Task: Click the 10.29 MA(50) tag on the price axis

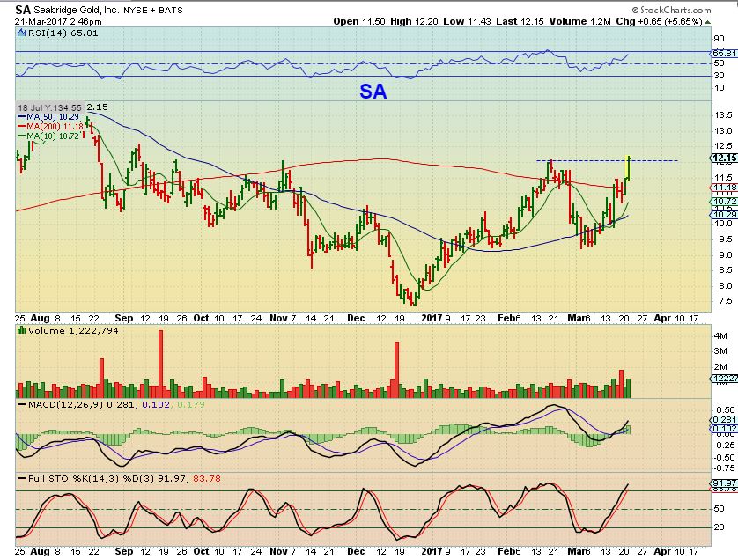Action: click(725, 215)
